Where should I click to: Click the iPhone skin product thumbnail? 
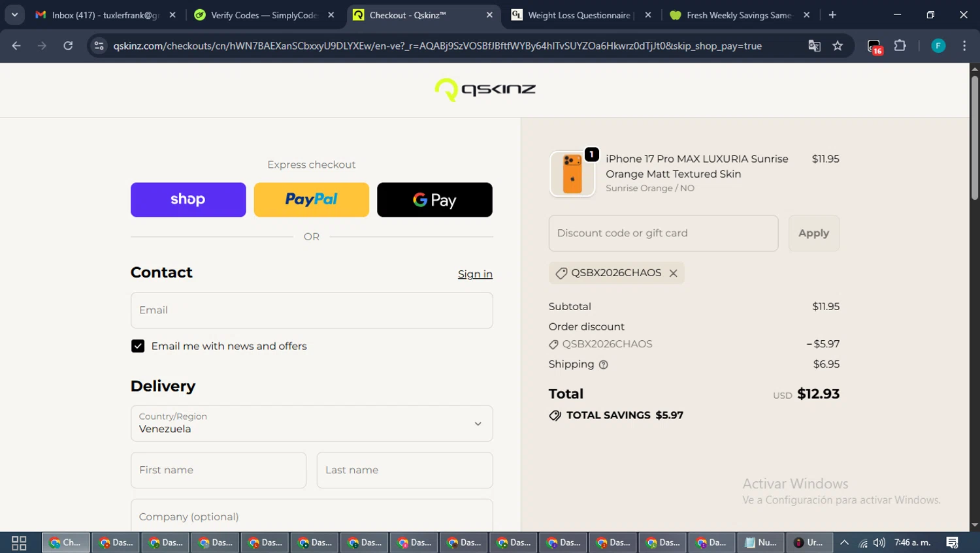pyautogui.click(x=572, y=174)
